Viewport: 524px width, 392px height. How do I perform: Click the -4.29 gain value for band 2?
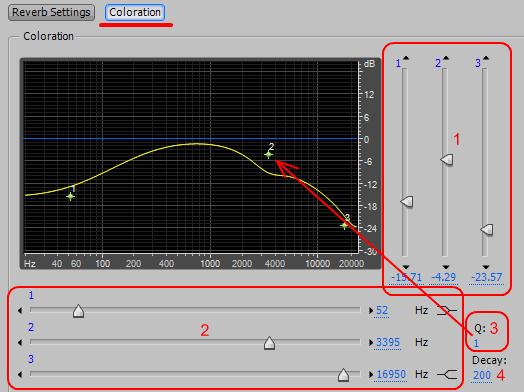coord(444,277)
